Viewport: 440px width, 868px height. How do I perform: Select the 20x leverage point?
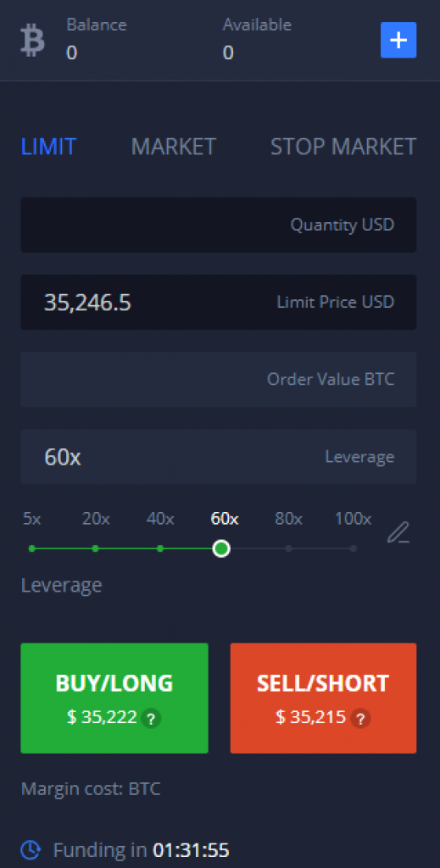(x=96, y=548)
